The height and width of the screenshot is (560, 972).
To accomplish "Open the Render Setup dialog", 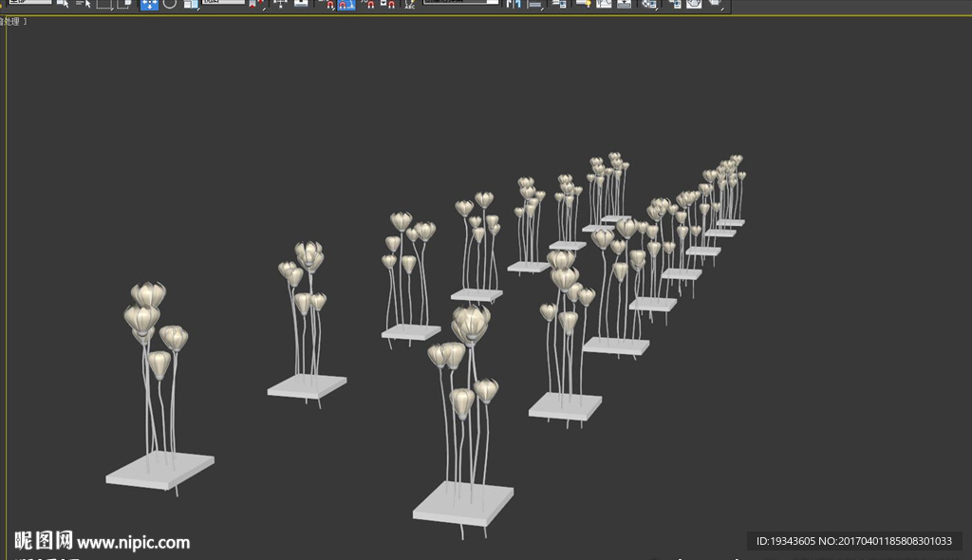I will 675,4.
